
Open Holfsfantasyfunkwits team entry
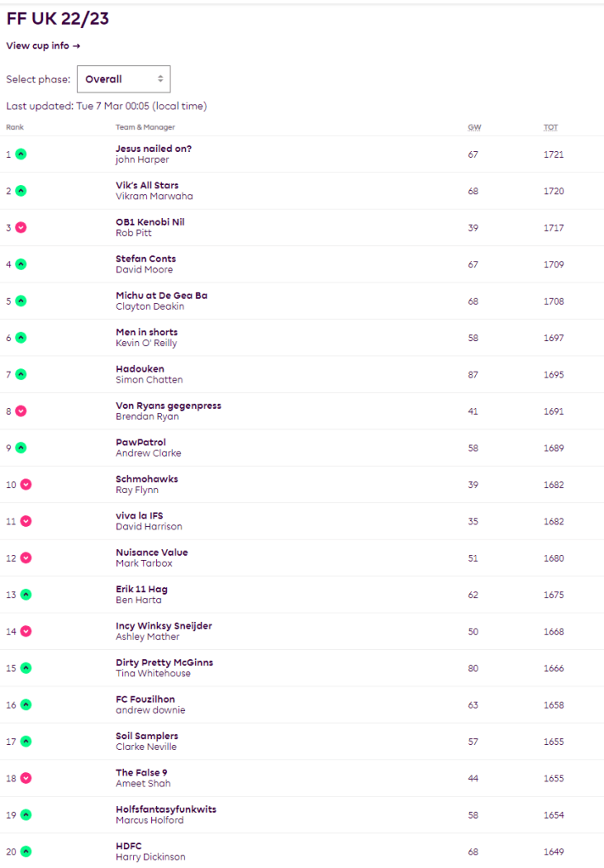pos(165,809)
